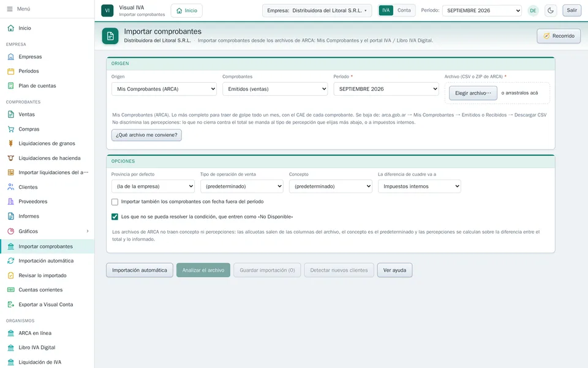Click Elegir archivo button

coord(473,93)
